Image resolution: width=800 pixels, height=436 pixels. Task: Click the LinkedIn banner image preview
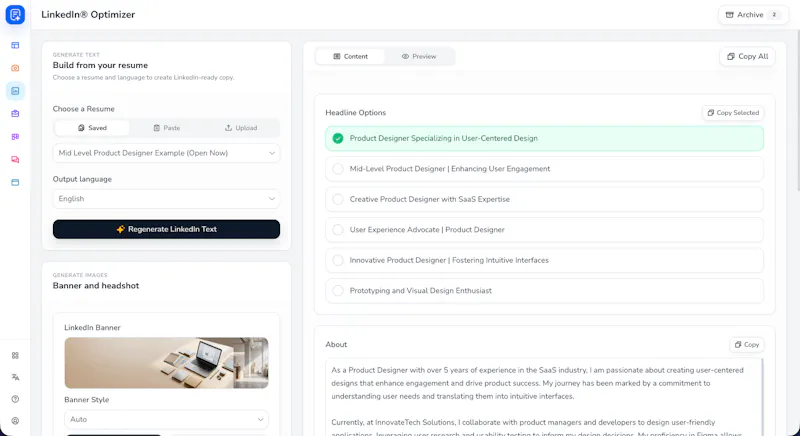(x=166, y=363)
